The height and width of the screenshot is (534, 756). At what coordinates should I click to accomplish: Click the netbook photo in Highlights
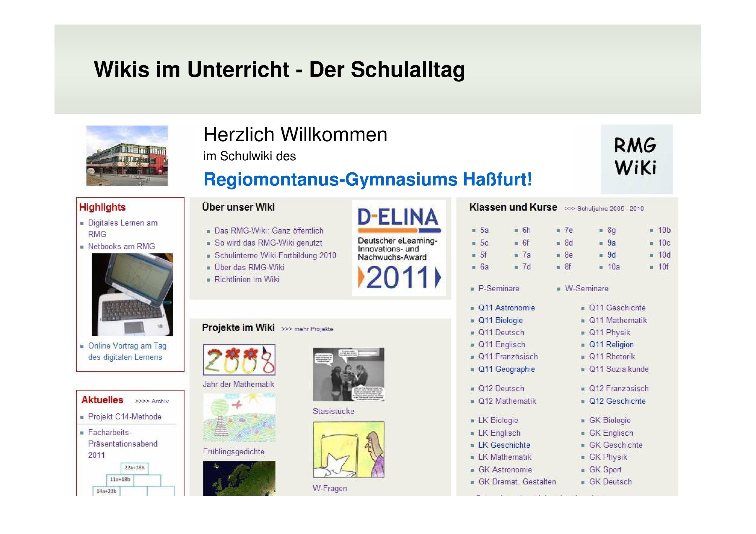coord(132,294)
